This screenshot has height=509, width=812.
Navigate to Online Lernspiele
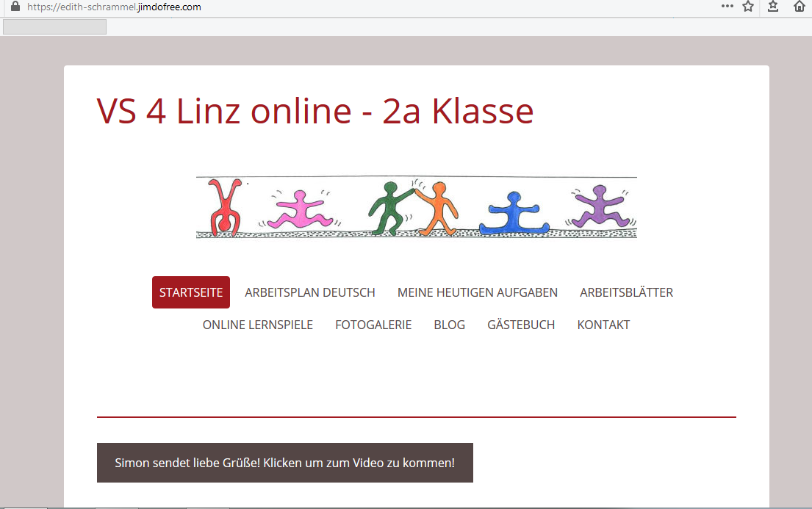[258, 325]
